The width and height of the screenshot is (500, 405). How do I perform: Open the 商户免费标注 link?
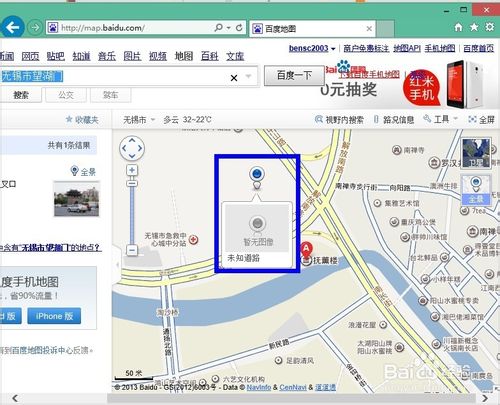click(366, 48)
